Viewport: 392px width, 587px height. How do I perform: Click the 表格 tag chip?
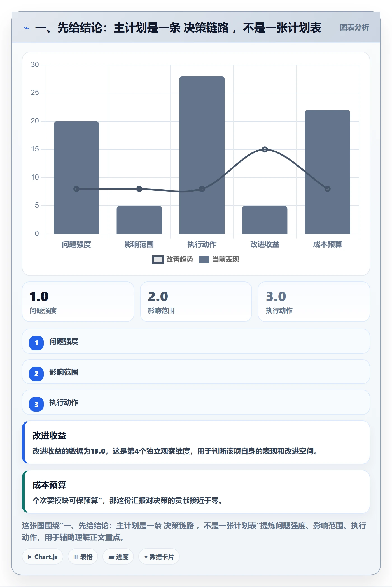[83, 557]
